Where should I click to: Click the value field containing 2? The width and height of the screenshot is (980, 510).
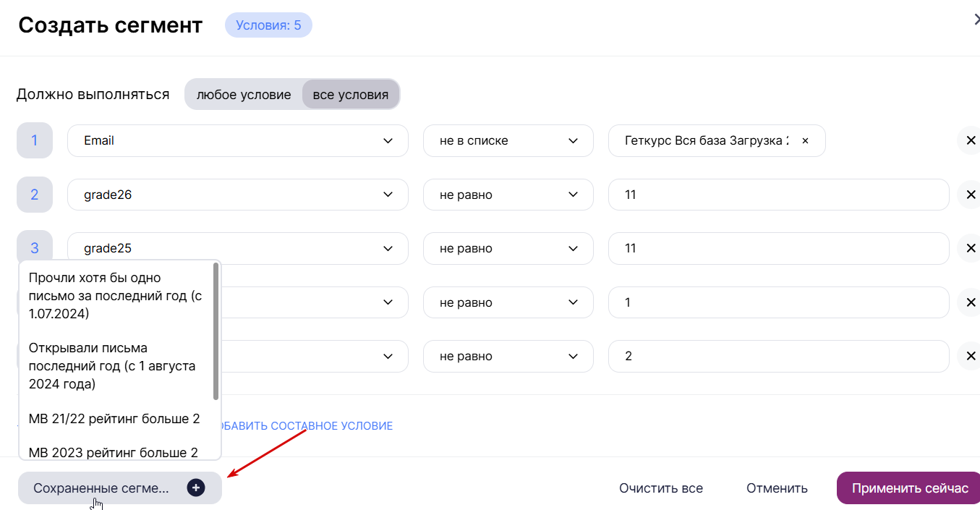pos(779,356)
